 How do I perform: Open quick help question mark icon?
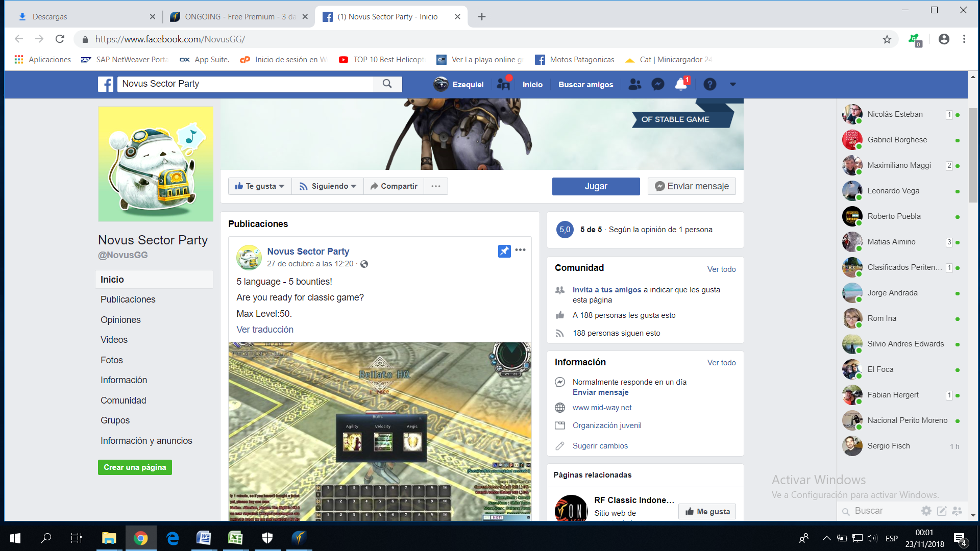[709, 84]
